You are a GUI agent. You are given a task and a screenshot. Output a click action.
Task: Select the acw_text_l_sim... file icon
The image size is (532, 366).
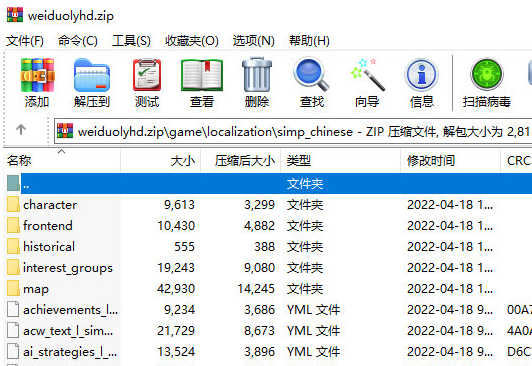tap(13, 331)
